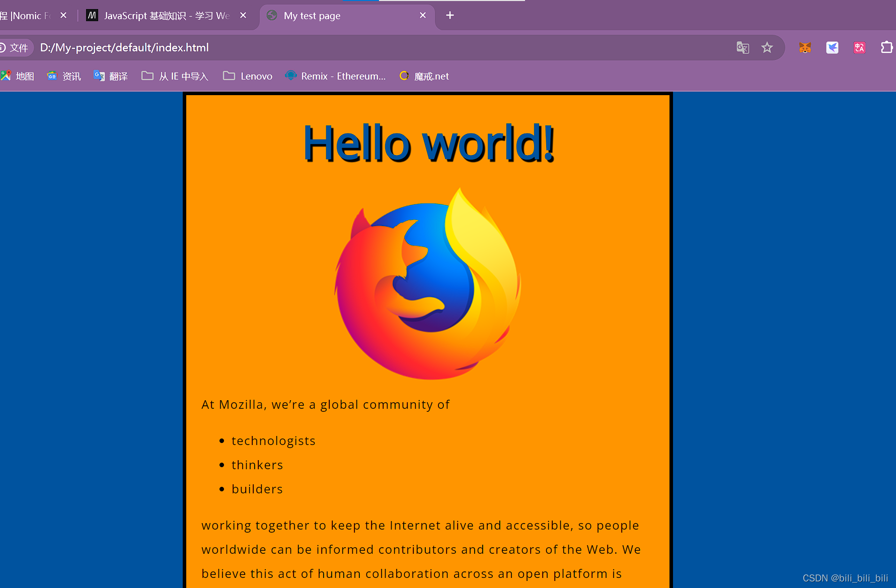
Task: Open the extensions puzzle menu
Action: coord(886,48)
